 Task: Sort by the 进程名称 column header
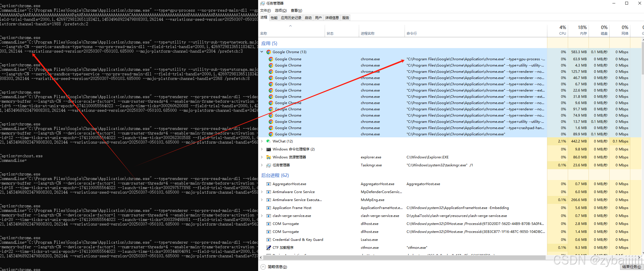382,31
